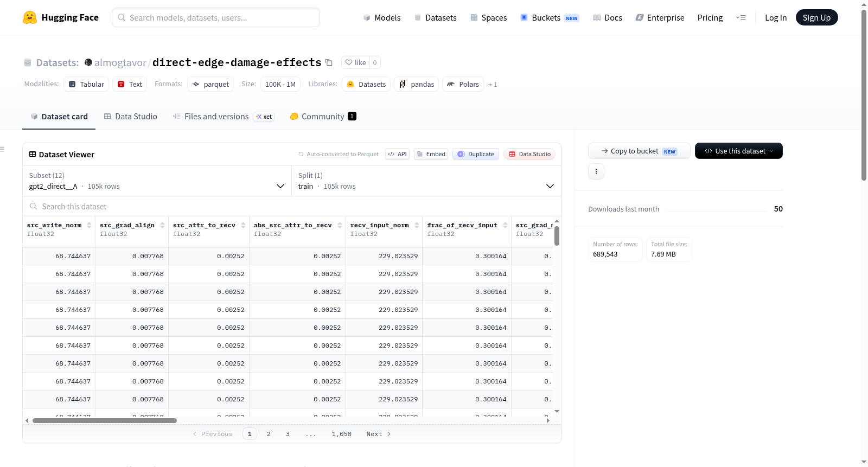Screen dimensions: 868x467
Task: Click the Hugging Face logo icon
Action: click(30, 17)
